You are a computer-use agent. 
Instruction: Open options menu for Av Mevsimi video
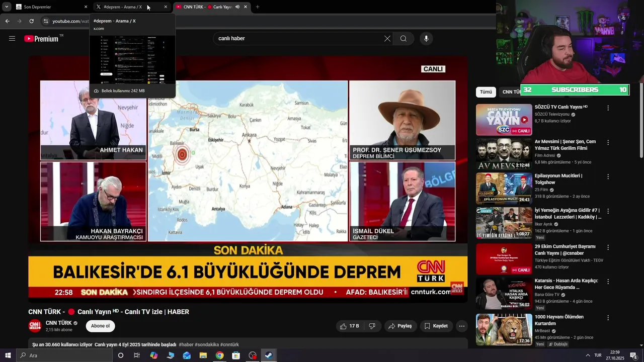coord(608,143)
